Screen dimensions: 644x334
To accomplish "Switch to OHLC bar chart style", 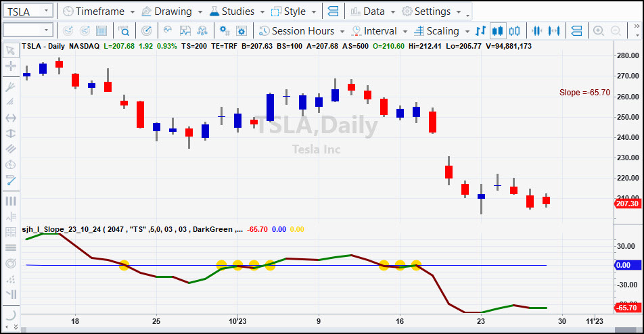I will pos(480,31).
